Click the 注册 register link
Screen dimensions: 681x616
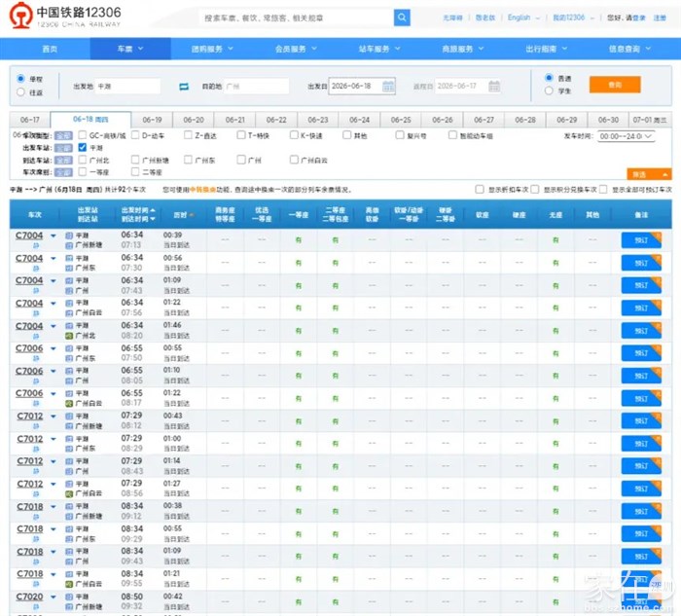pos(660,18)
